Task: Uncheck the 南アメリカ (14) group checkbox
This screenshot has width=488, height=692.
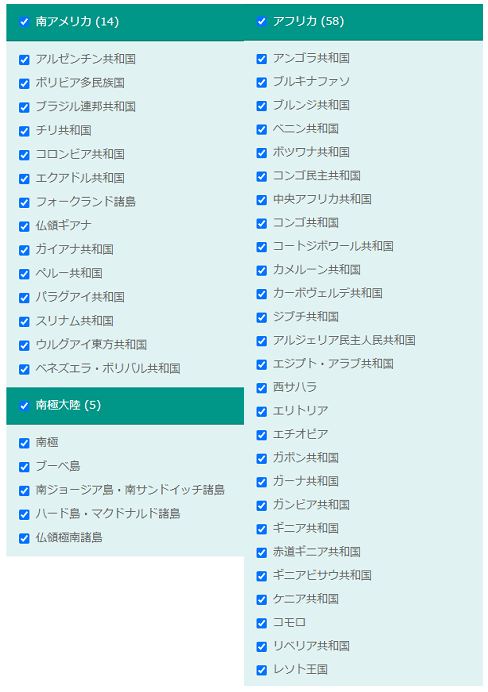Action: pyautogui.click(x=24, y=22)
